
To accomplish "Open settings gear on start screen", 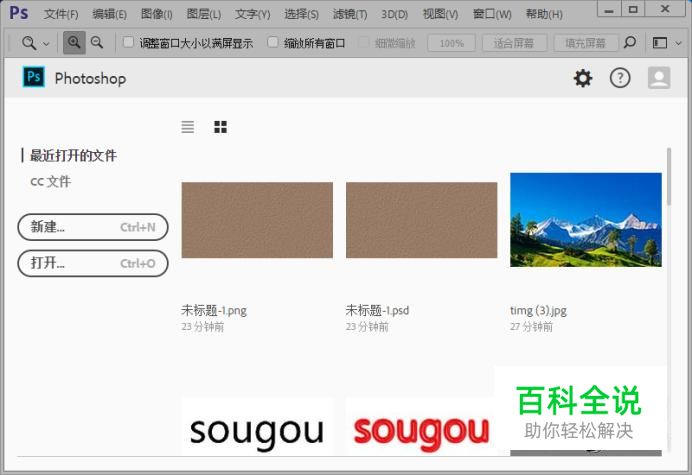I will pos(583,78).
